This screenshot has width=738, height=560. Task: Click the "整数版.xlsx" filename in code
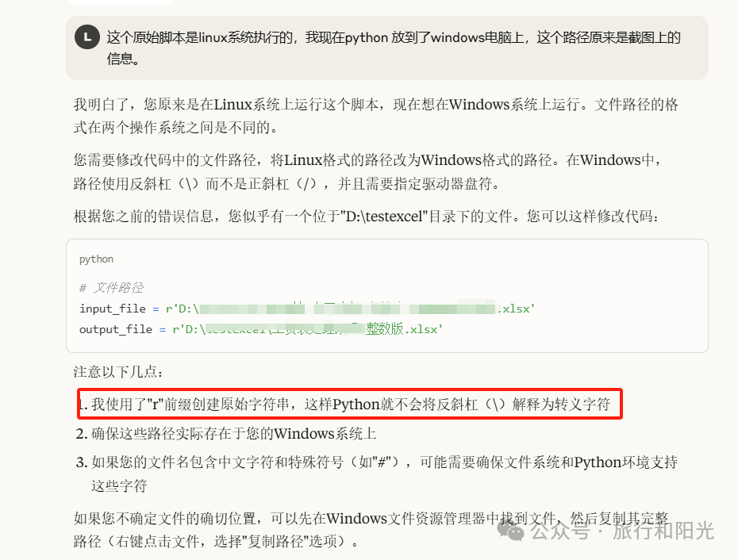[x=404, y=329]
